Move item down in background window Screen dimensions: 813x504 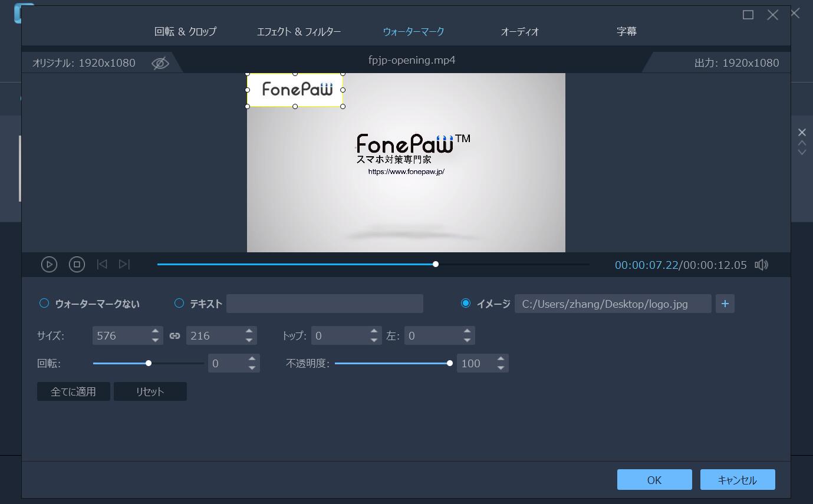tap(802, 152)
